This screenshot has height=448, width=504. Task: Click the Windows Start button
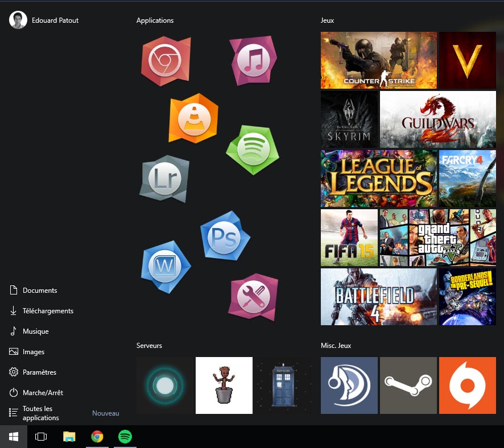pos(14,437)
